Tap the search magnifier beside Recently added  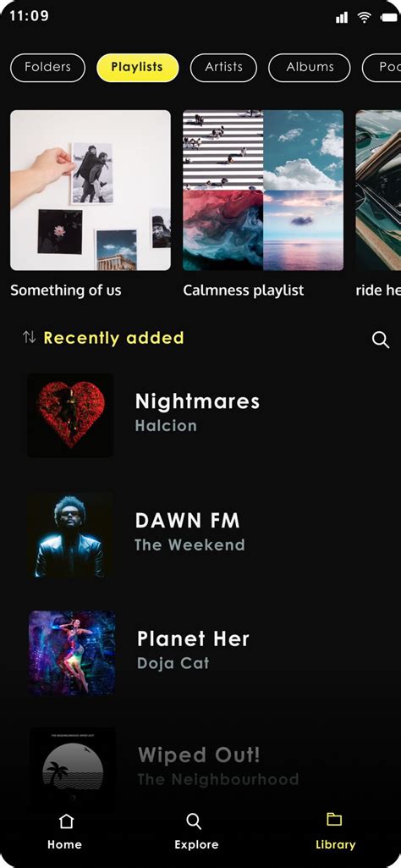381,340
